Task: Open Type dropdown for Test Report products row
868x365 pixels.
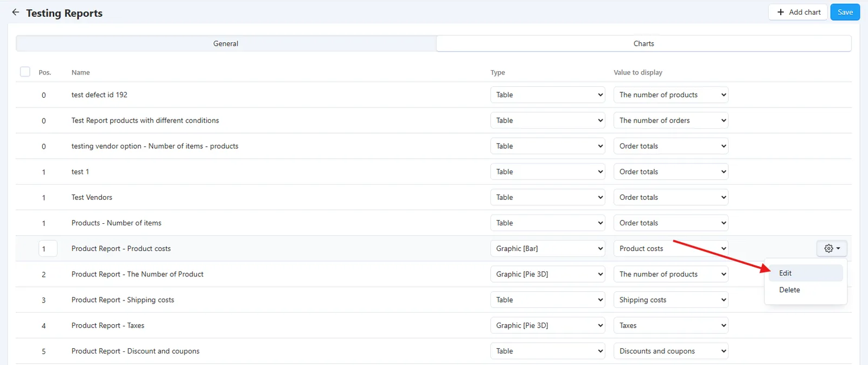Action: click(548, 121)
